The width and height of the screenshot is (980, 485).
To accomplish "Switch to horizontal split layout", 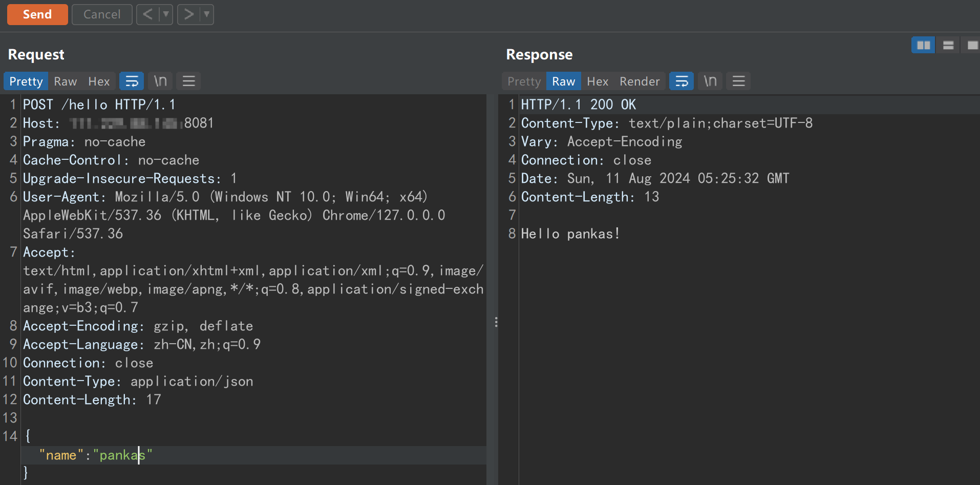I will point(947,45).
